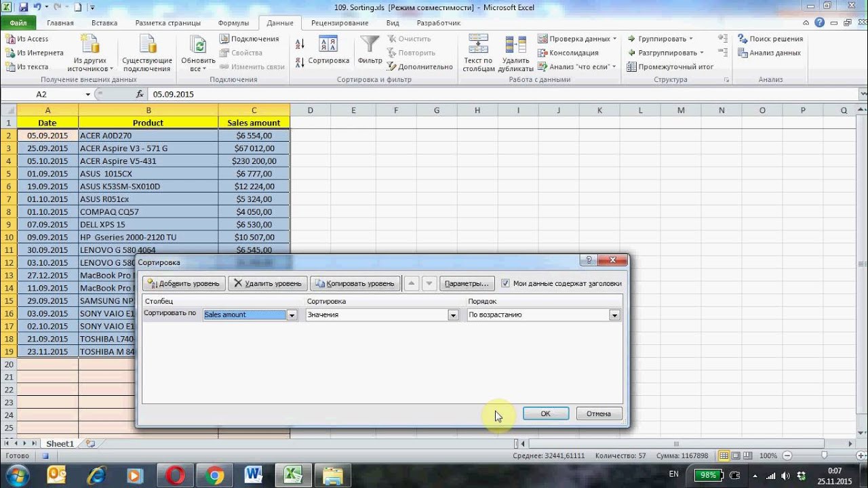Click the Normal view status bar icon
The image size is (868, 488).
tap(724, 455)
